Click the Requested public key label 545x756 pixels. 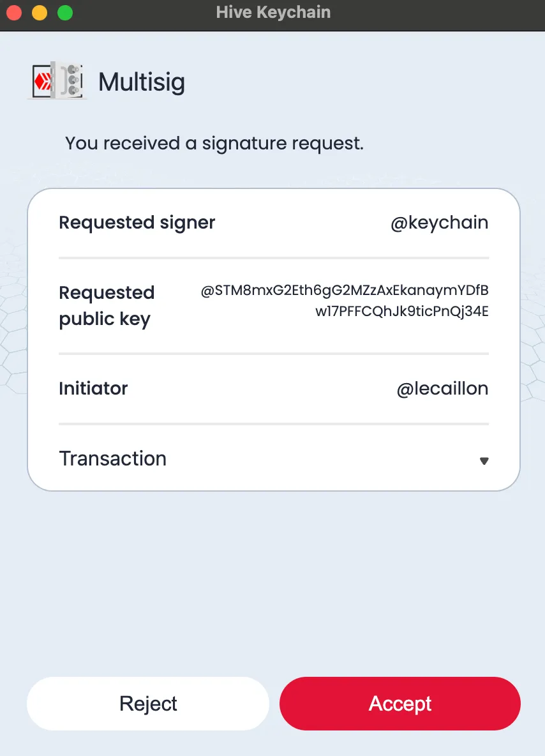[x=107, y=306]
